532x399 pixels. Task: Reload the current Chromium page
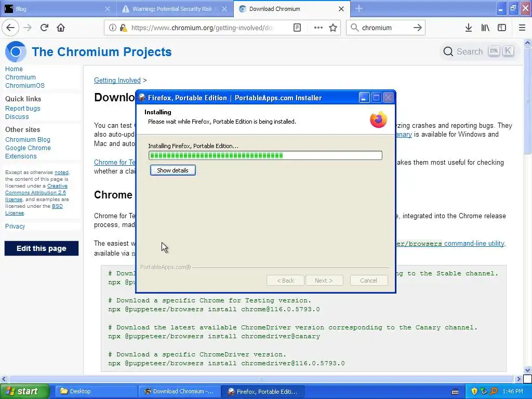44,28
